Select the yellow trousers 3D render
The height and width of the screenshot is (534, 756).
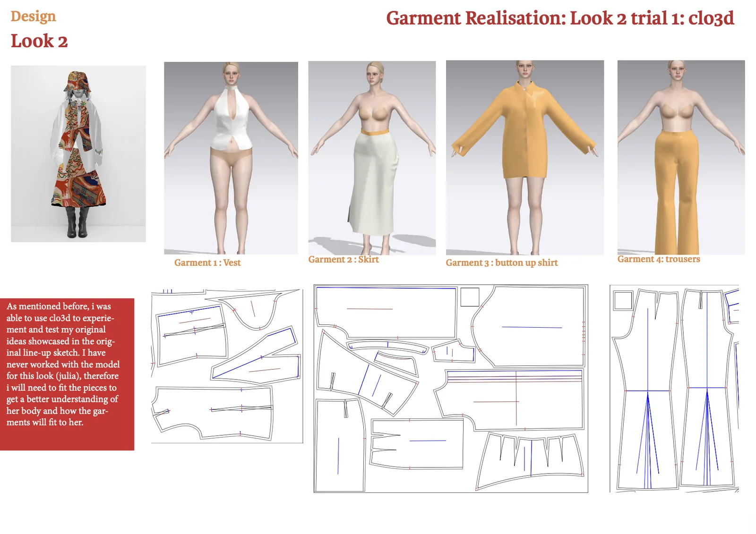[x=681, y=157]
